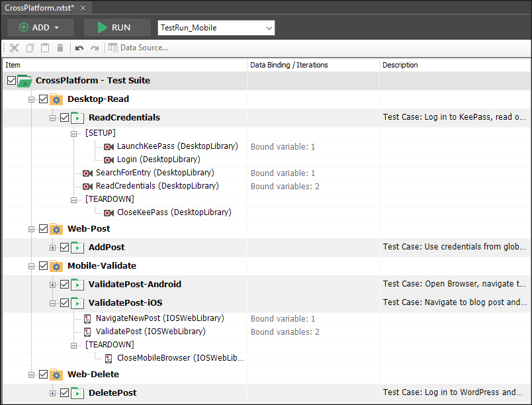Click the Cut scissors icon

pos(15,48)
